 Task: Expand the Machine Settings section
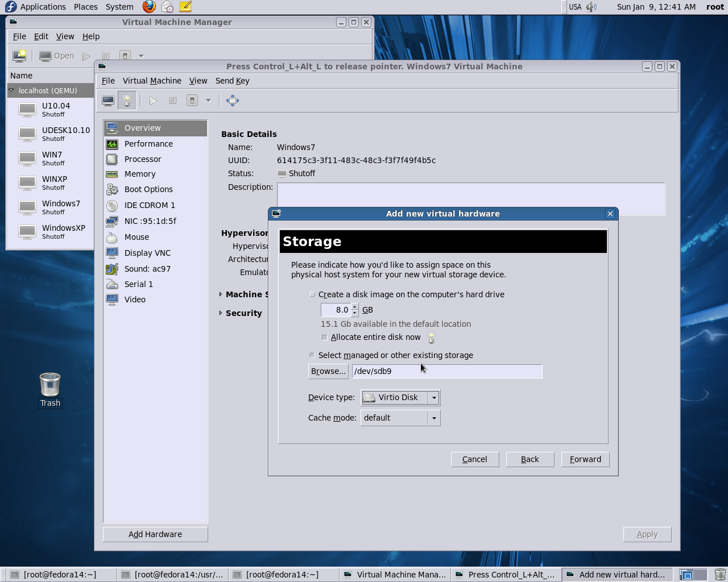(x=221, y=294)
